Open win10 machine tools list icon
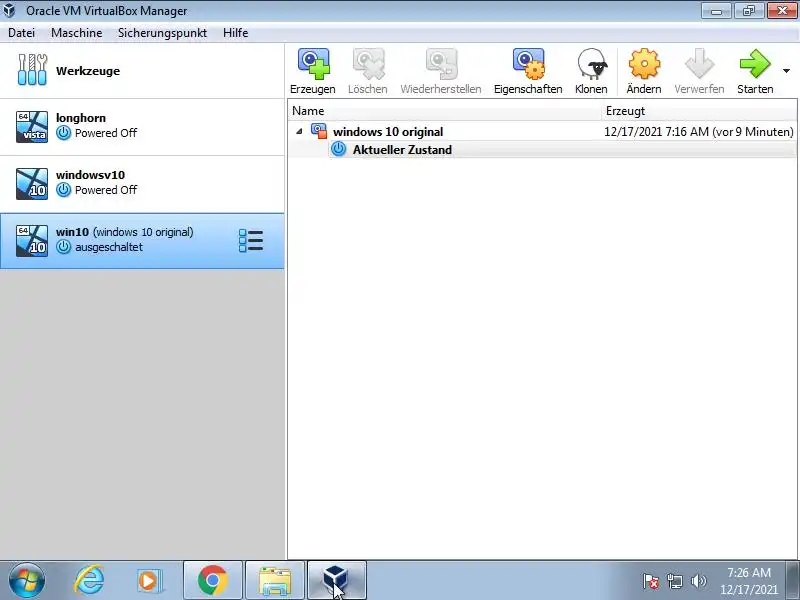800x600 pixels. (x=251, y=241)
